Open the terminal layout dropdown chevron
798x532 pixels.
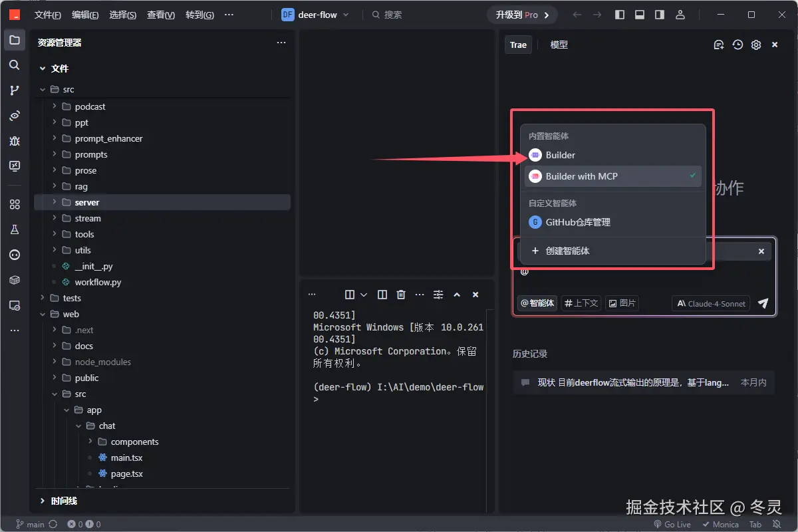[x=364, y=295]
